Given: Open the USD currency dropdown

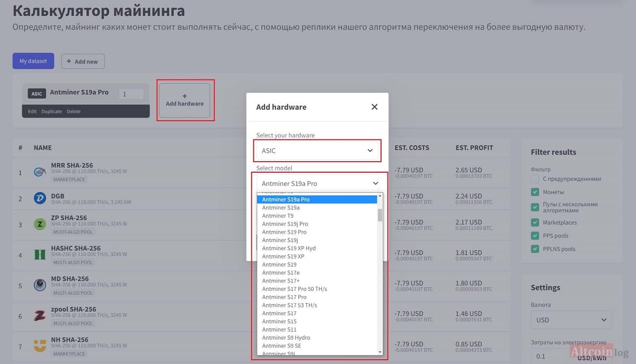Looking at the screenshot, I should tap(571, 320).
